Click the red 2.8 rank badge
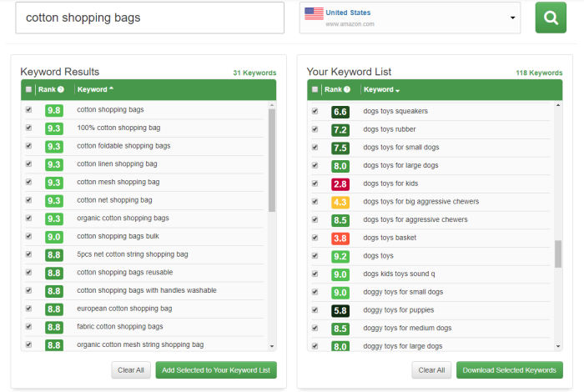Image resolution: width=584 pixels, height=392 pixels. point(340,183)
